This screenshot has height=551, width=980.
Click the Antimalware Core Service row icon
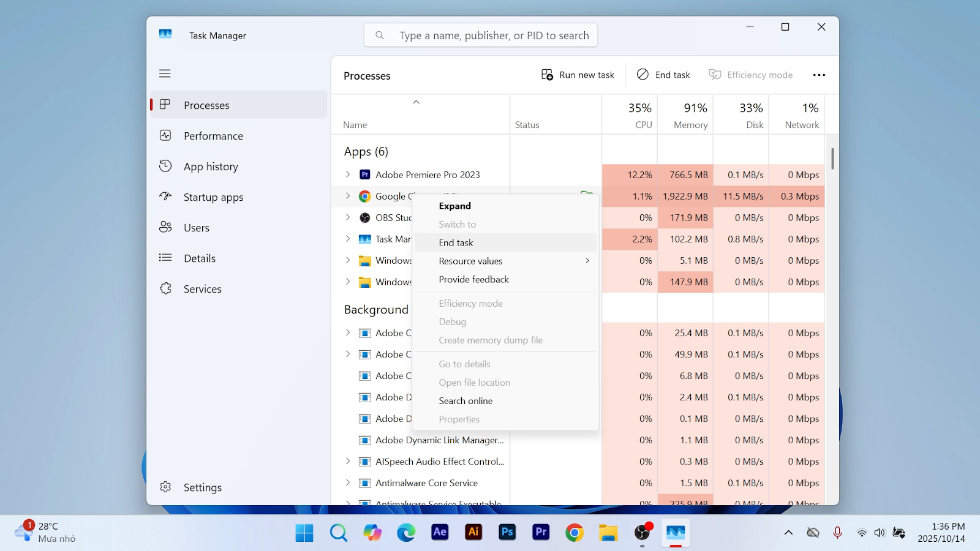tap(364, 483)
